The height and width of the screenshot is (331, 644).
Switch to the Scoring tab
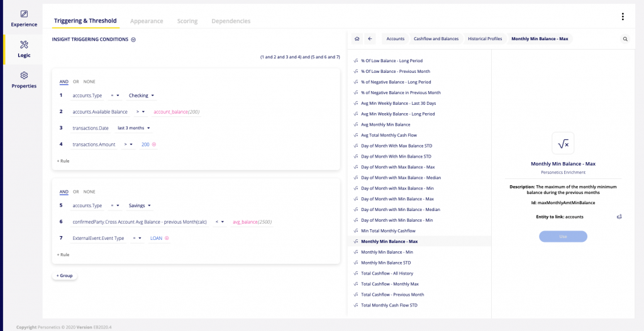click(187, 21)
